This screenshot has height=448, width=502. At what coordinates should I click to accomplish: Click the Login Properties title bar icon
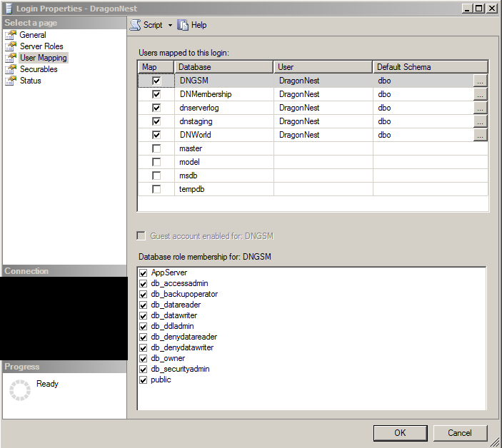(x=9, y=9)
